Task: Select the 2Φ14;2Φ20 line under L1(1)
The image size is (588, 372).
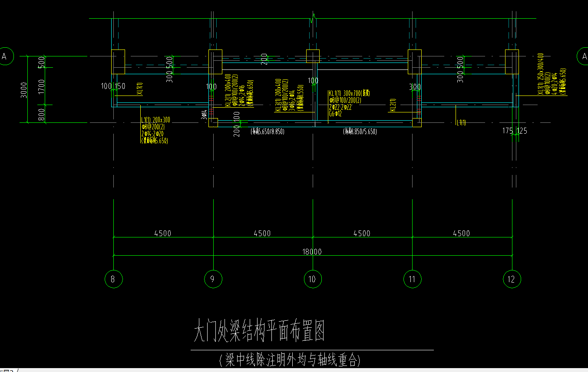Action: click(x=152, y=134)
